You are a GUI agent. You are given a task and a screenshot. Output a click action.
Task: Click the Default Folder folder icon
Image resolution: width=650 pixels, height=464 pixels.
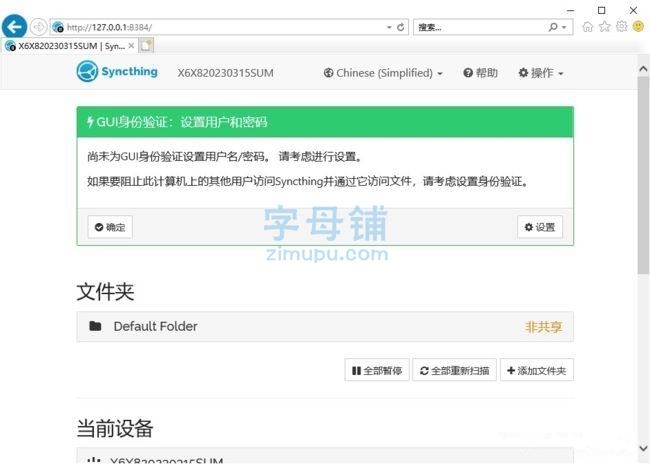point(95,326)
